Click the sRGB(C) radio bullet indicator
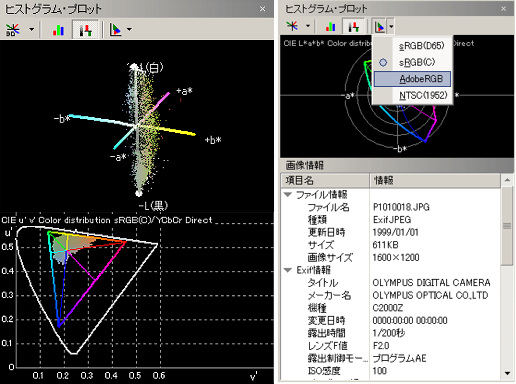516x384 pixels. coord(383,62)
